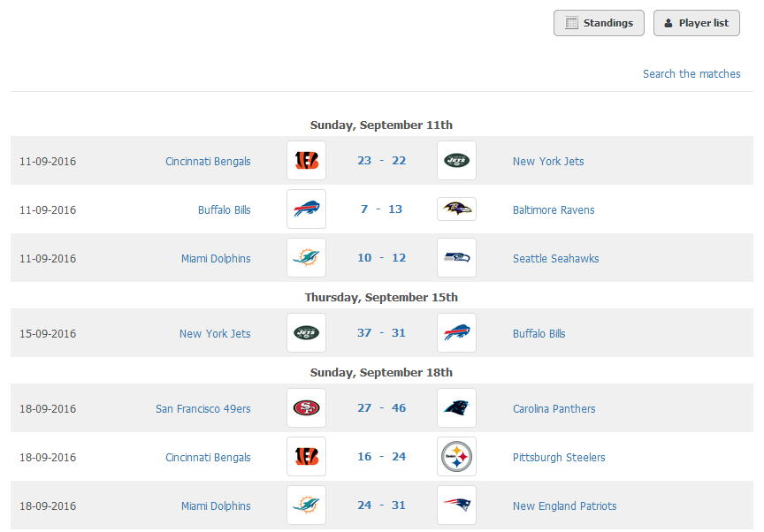764x532 pixels.
Task: Click Buffalo Bills logo in September 11th match
Action: [306, 209]
